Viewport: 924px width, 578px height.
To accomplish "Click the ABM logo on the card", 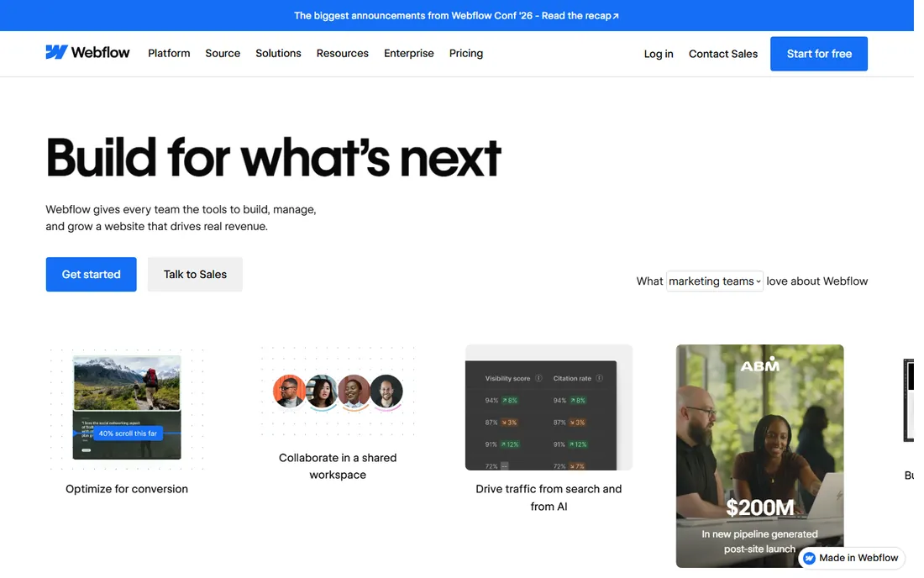I will pos(759,365).
